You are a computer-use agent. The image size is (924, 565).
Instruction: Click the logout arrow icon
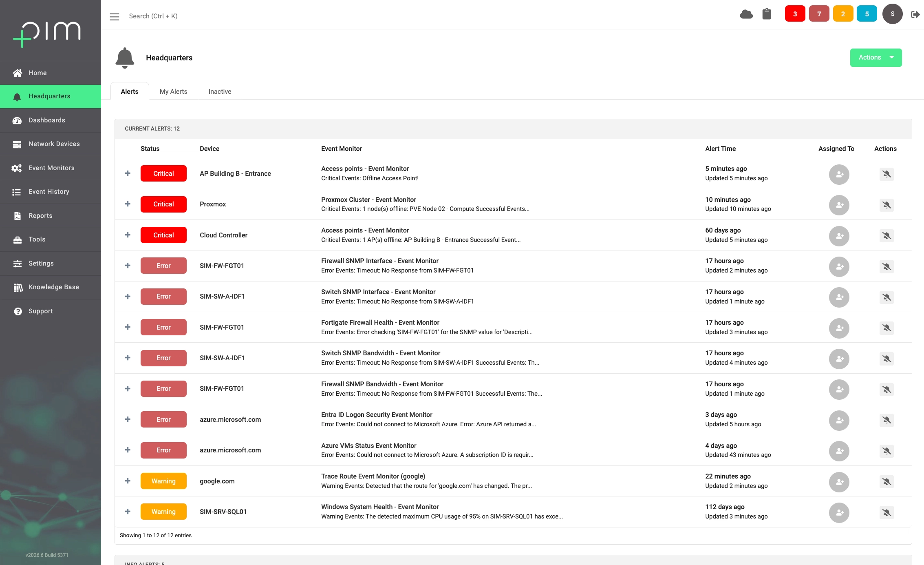[x=915, y=14]
